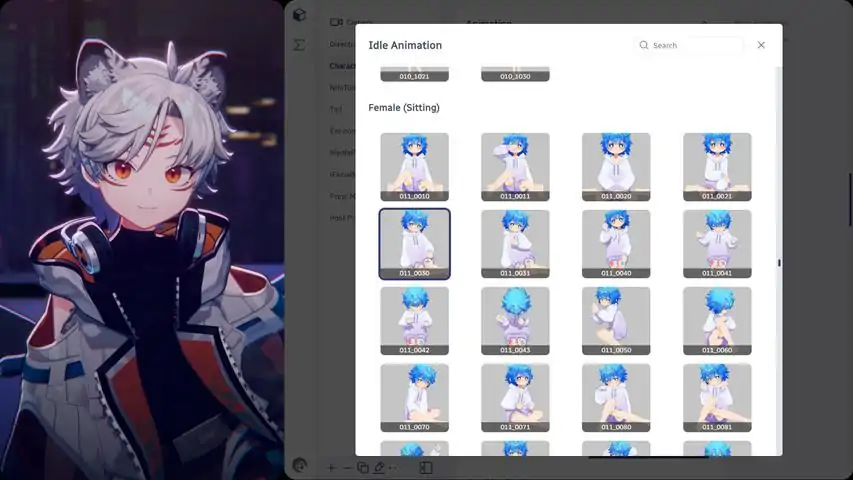Select animation thumbnail 011_0031
The image size is (853, 480).
(x=515, y=244)
